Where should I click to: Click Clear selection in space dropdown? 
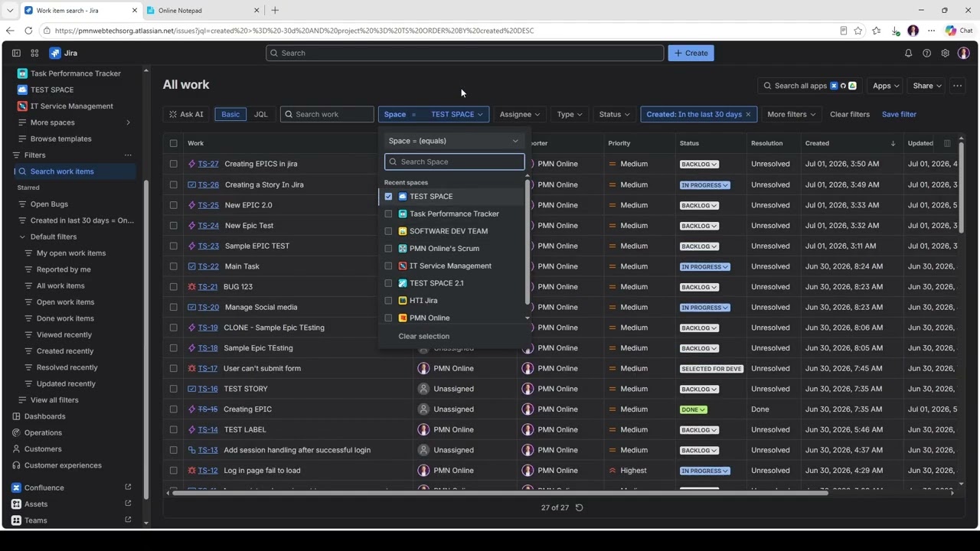[x=423, y=336]
